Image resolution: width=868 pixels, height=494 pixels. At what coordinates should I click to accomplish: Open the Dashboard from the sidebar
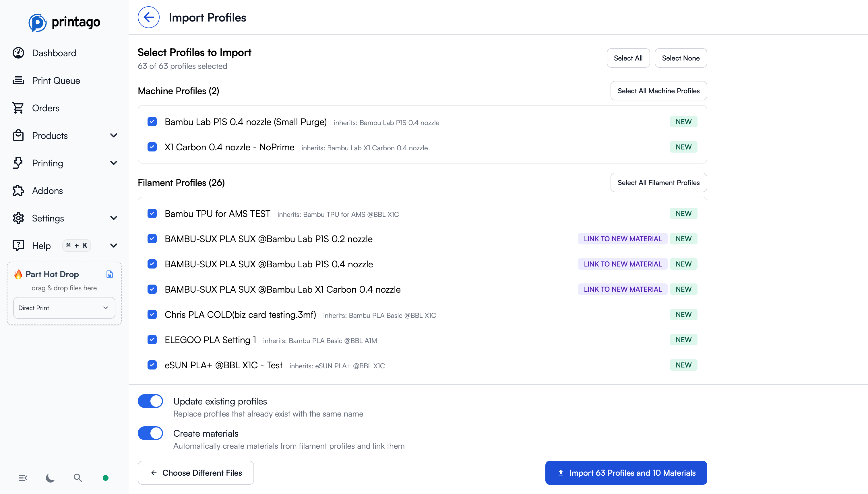[54, 53]
